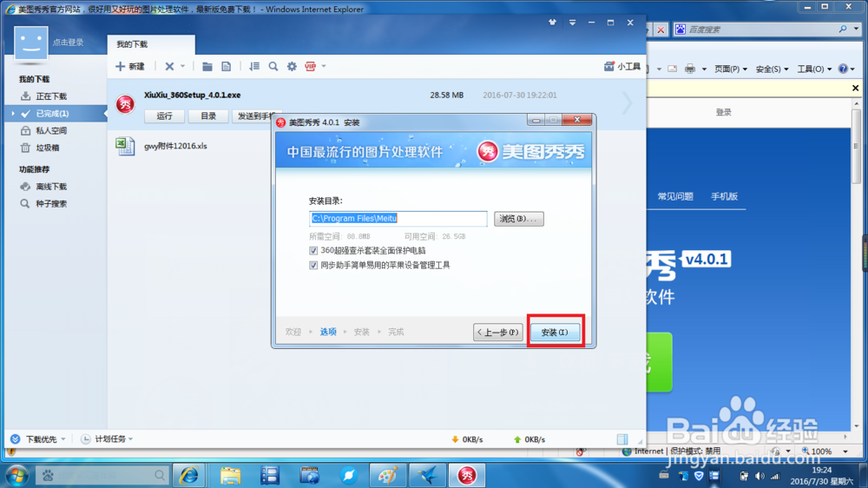Click 点击登录 login link
The height and width of the screenshot is (488, 868).
(68, 42)
